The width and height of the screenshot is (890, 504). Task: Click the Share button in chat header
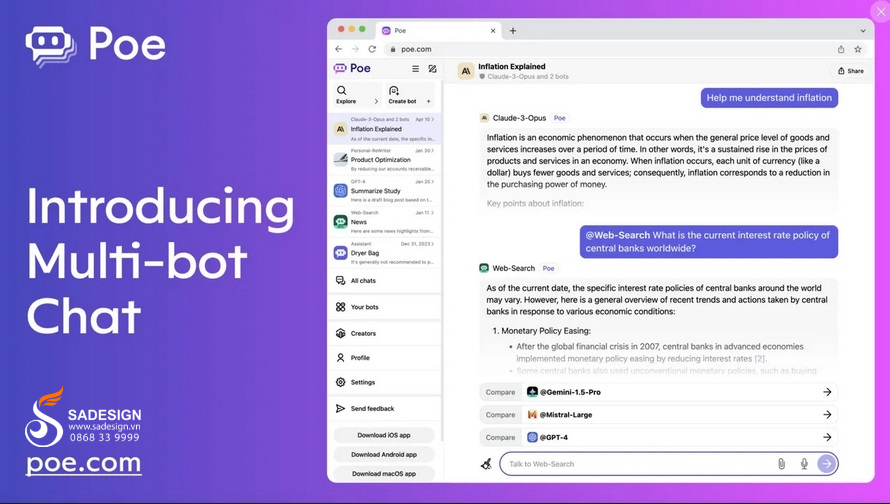[x=850, y=71]
